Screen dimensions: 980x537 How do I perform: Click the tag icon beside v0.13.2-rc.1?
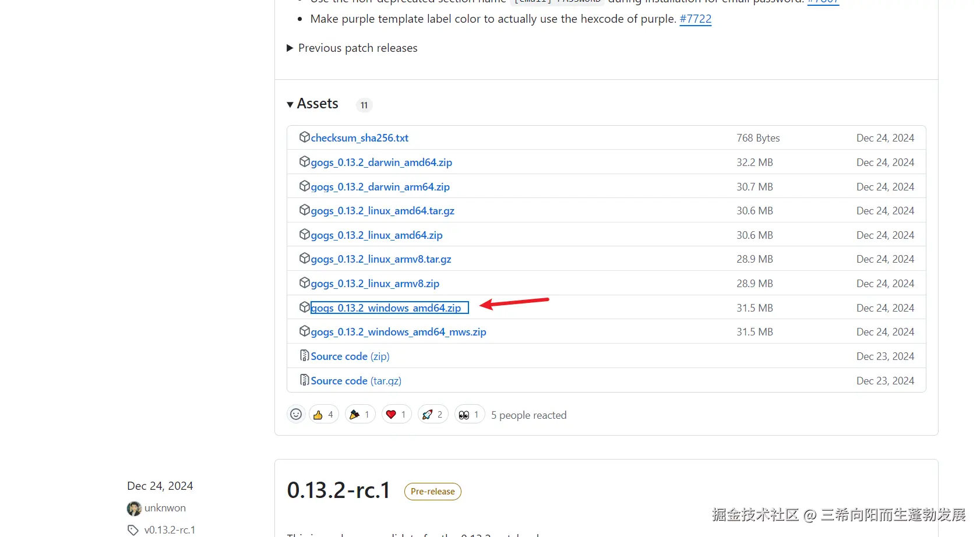[x=133, y=530]
